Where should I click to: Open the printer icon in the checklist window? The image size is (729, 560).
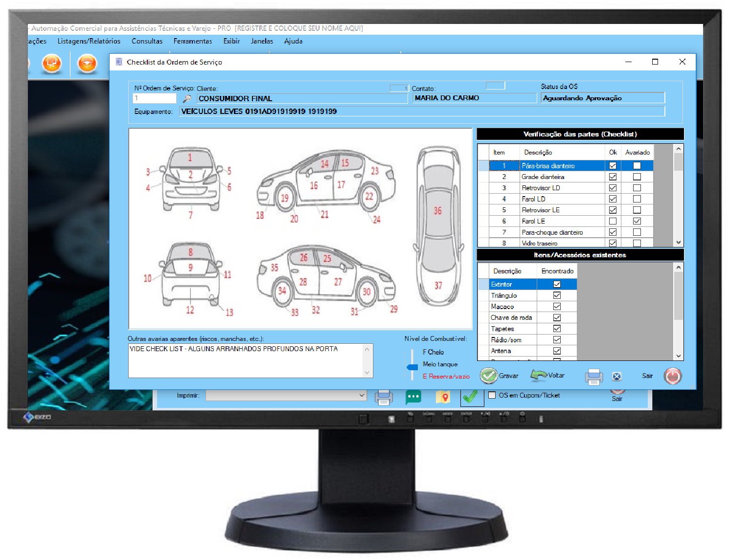594,376
